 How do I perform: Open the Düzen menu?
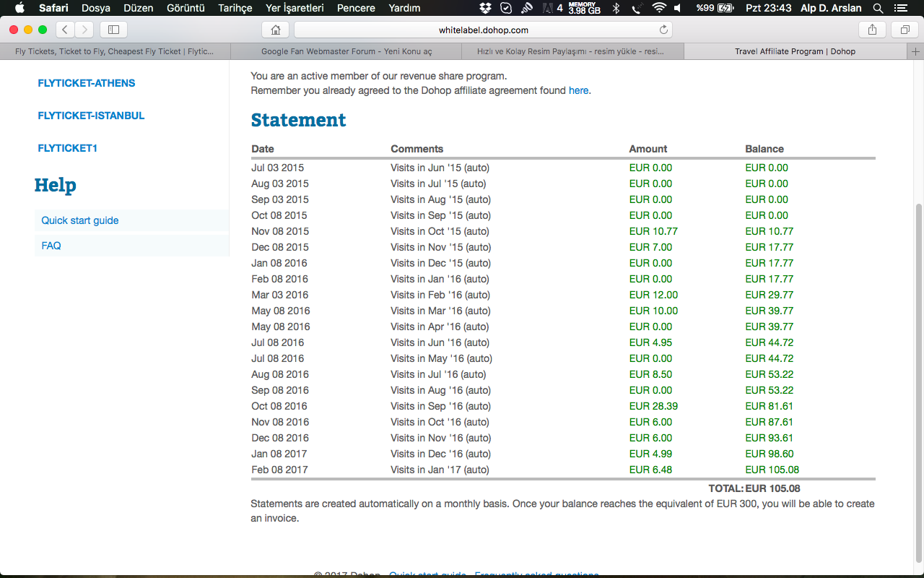click(139, 8)
